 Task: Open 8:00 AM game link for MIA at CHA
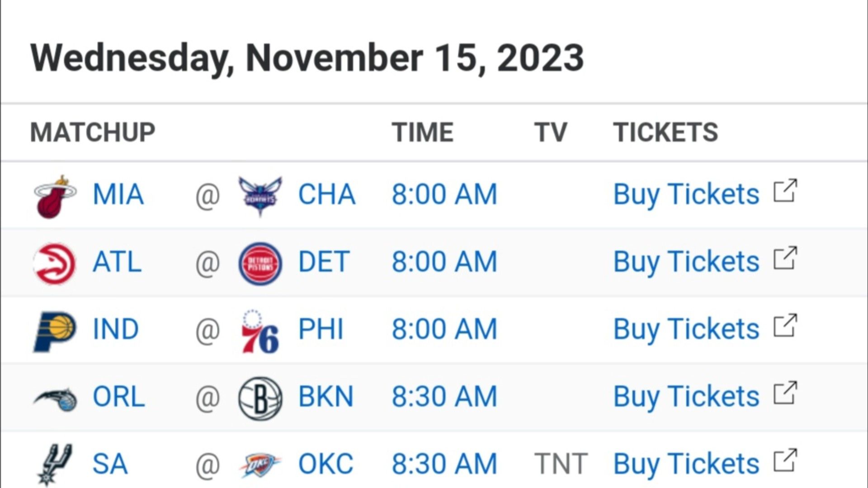(444, 194)
